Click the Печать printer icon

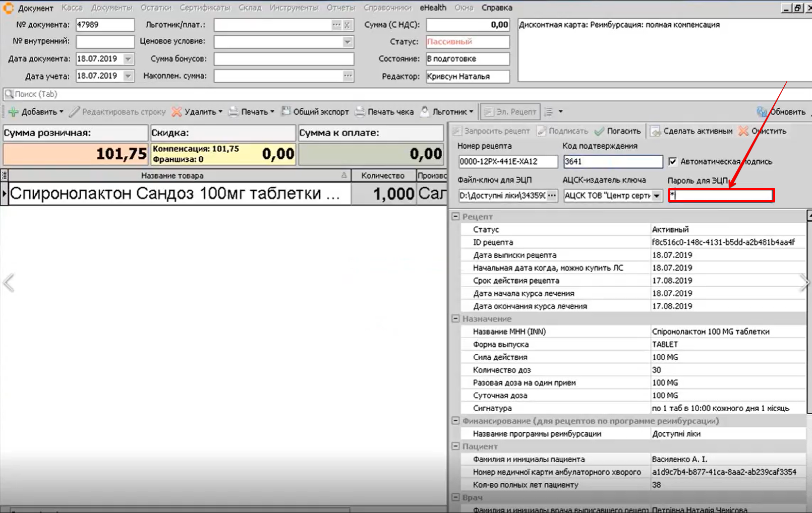coord(234,112)
